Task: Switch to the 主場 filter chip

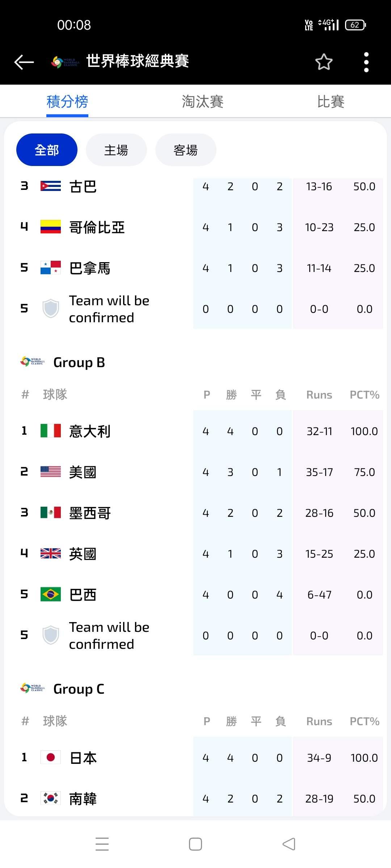Action: [116, 150]
